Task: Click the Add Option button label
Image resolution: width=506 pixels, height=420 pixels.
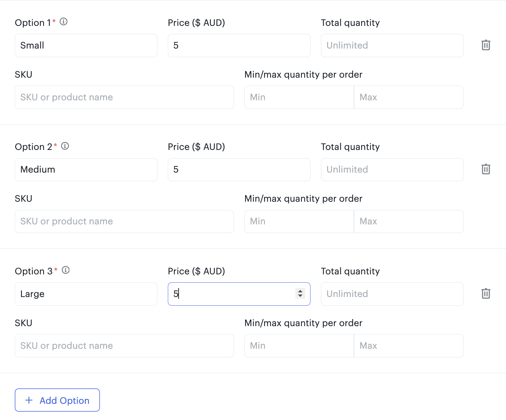Action: point(64,401)
